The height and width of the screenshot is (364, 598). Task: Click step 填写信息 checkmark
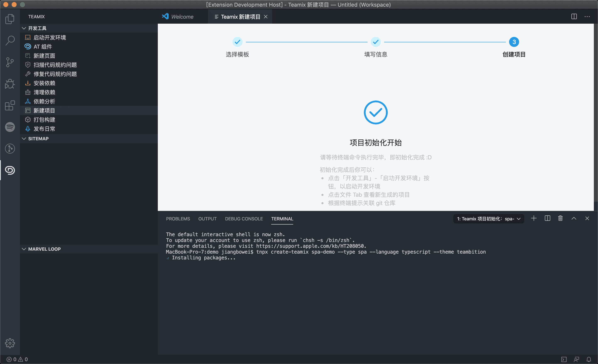[376, 42]
